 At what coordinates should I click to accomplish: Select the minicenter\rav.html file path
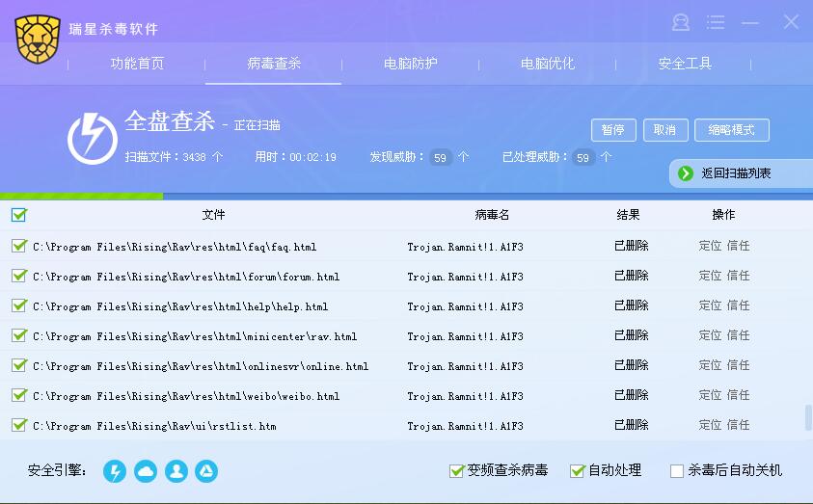195,336
